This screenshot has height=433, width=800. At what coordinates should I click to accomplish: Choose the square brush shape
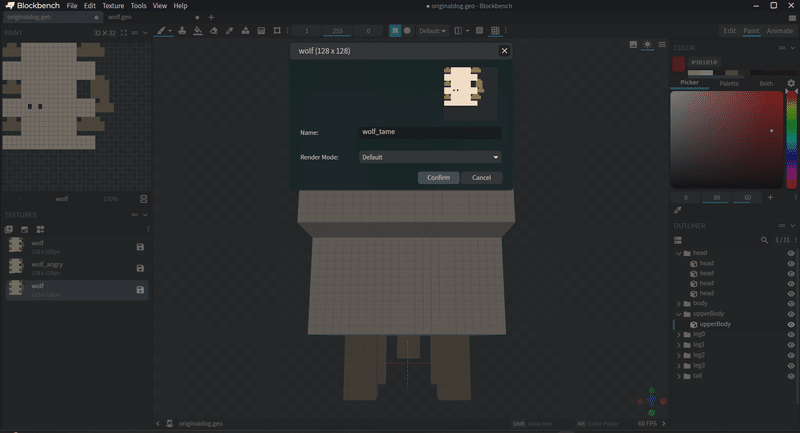point(395,31)
